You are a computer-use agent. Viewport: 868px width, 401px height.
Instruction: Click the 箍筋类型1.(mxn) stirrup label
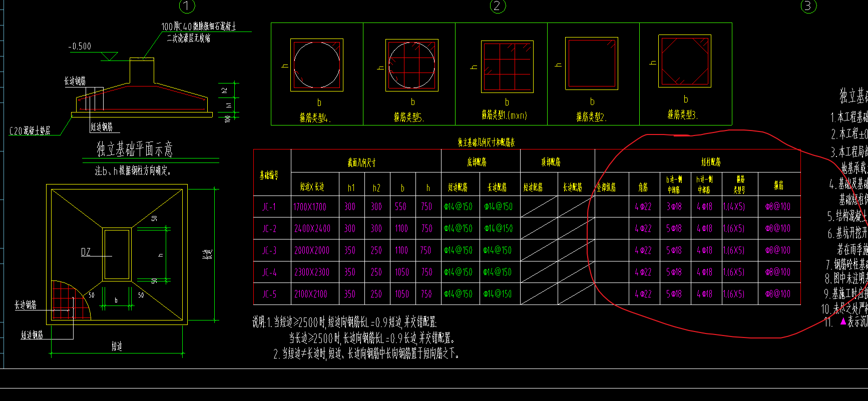504,115
